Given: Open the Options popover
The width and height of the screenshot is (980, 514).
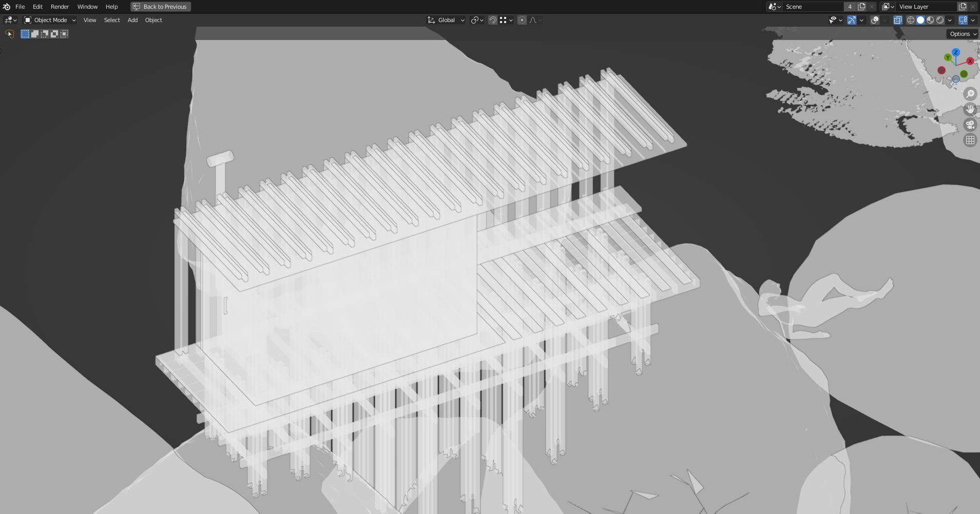Looking at the screenshot, I should pyautogui.click(x=963, y=34).
